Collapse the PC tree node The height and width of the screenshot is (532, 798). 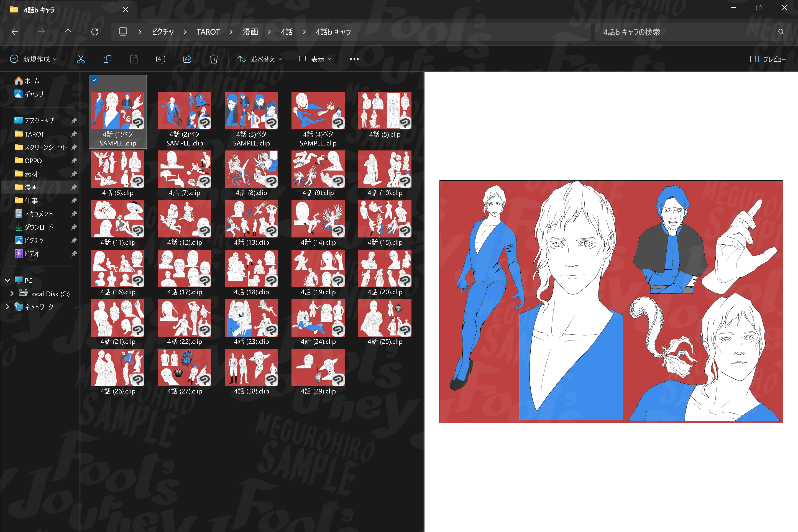[x=7, y=280]
